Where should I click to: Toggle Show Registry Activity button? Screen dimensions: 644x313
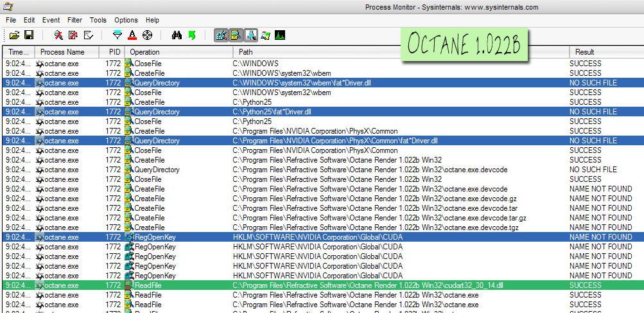point(221,35)
